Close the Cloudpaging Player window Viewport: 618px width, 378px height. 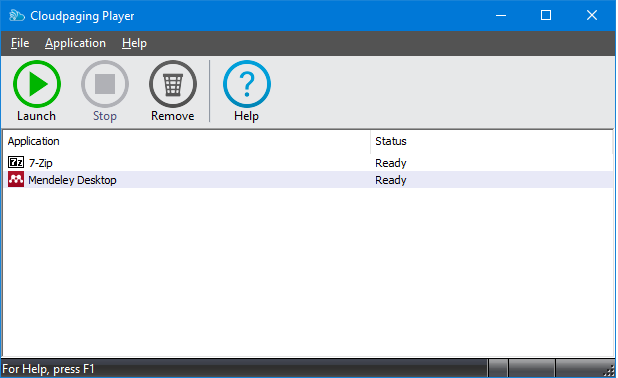(592, 15)
